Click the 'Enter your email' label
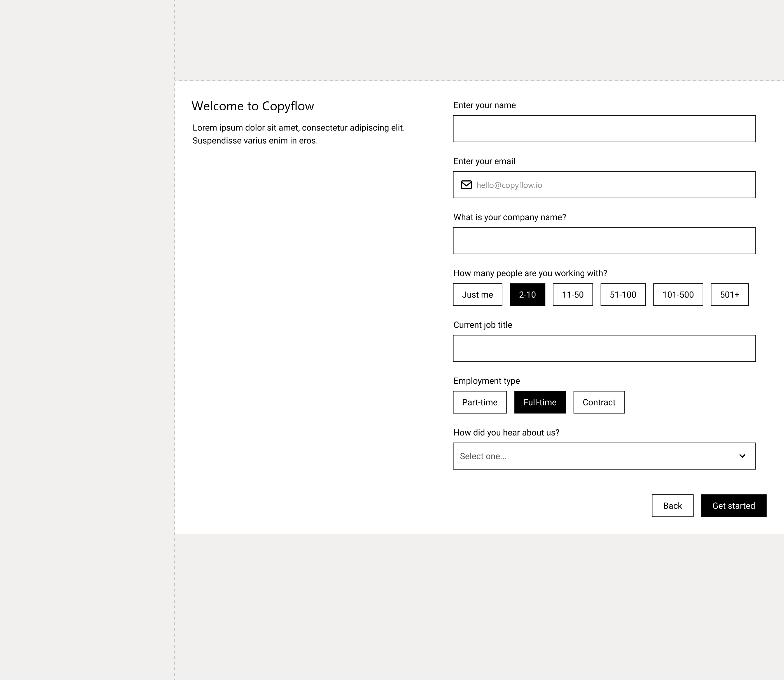Viewport: 784px width, 680px height. tap(484, 161)
